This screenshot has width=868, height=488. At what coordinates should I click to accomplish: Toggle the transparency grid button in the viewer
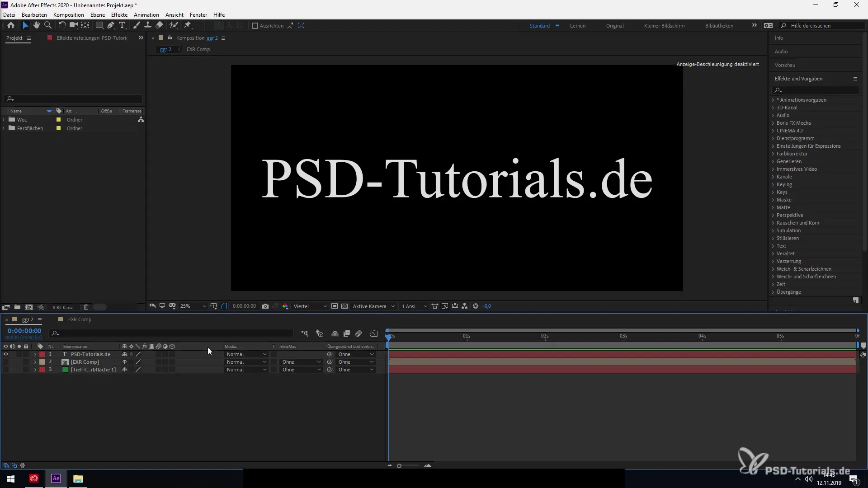pyautogui.click(x=344, y=306)
